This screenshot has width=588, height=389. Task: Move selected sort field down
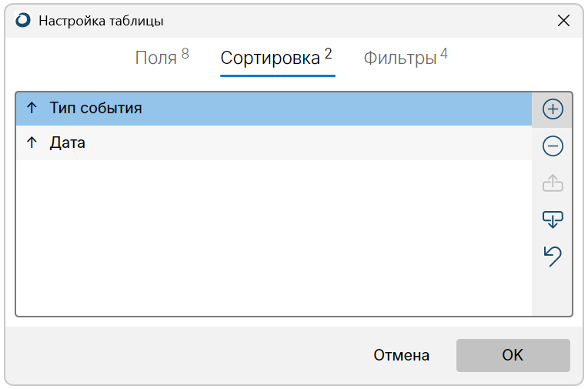[553, 220]
